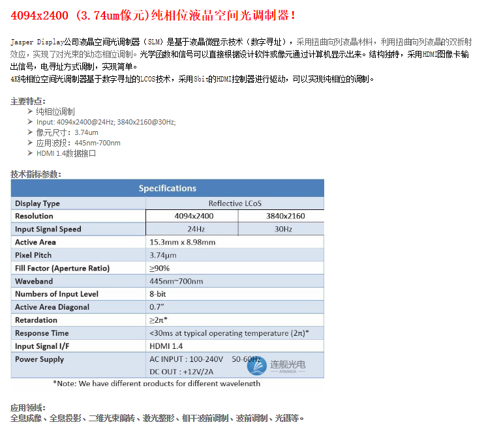The height and width of the screenshot is (448, 486).
Task: Click the '15.3mm x 8.98mm' value
Action: (x=182, y=242)
